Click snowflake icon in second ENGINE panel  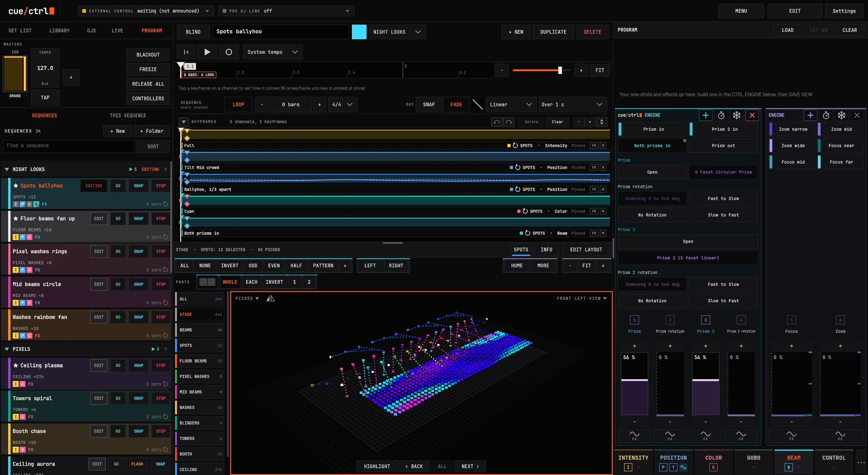tap(841, 115)
